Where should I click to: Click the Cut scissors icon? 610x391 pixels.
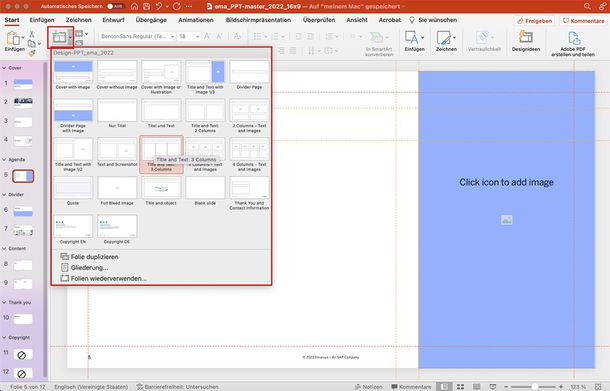click(x=32, y=34)
